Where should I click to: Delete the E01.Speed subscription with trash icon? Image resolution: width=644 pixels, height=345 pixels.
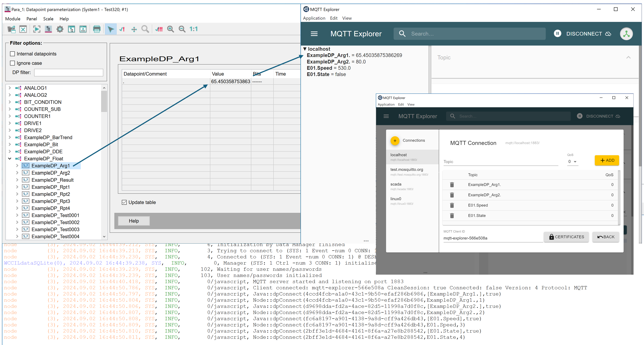point(452,205)
